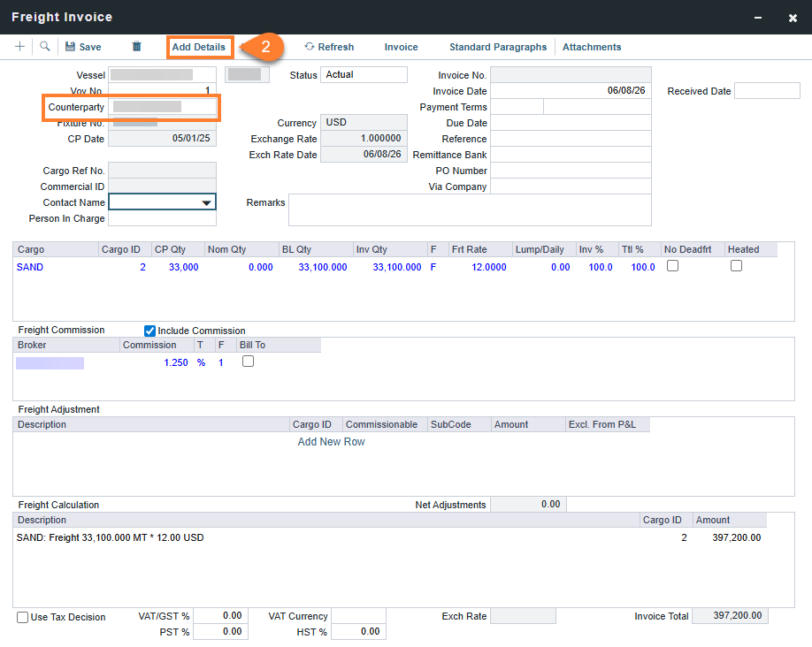Open the search magnifier icon
The height and width of the screenshot is (647, 812).
[45, 47]
